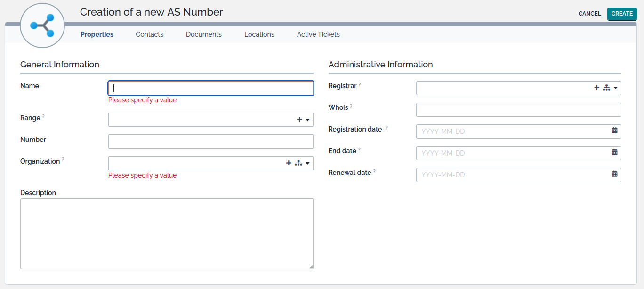Screen dimensions: 644x289
Task: Expand the Registrar dropdown arrow
Action: (615, 88)
